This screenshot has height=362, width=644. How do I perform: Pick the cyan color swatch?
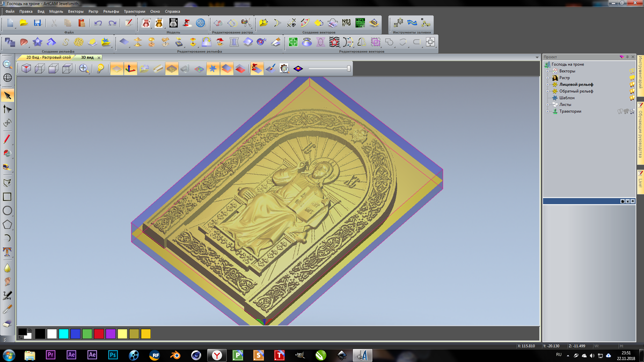pos(63,334)
